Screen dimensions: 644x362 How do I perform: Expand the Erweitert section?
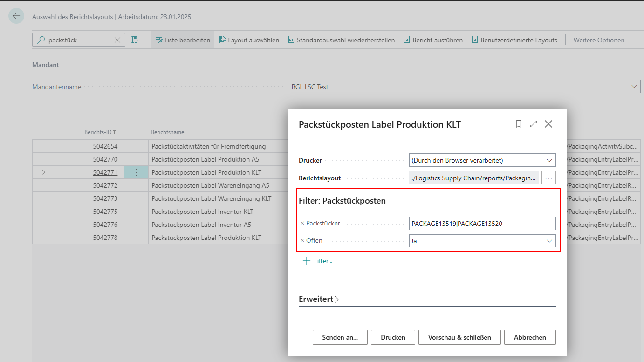[319, 299]
